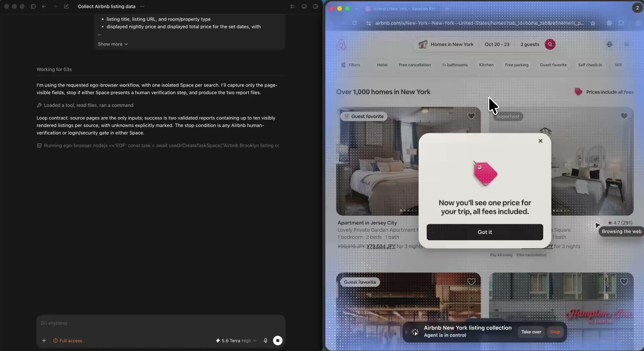The width and height of the screenshot is (644, 351).
Task: Click the browser tab count badge showing 2
Action: 637,8
